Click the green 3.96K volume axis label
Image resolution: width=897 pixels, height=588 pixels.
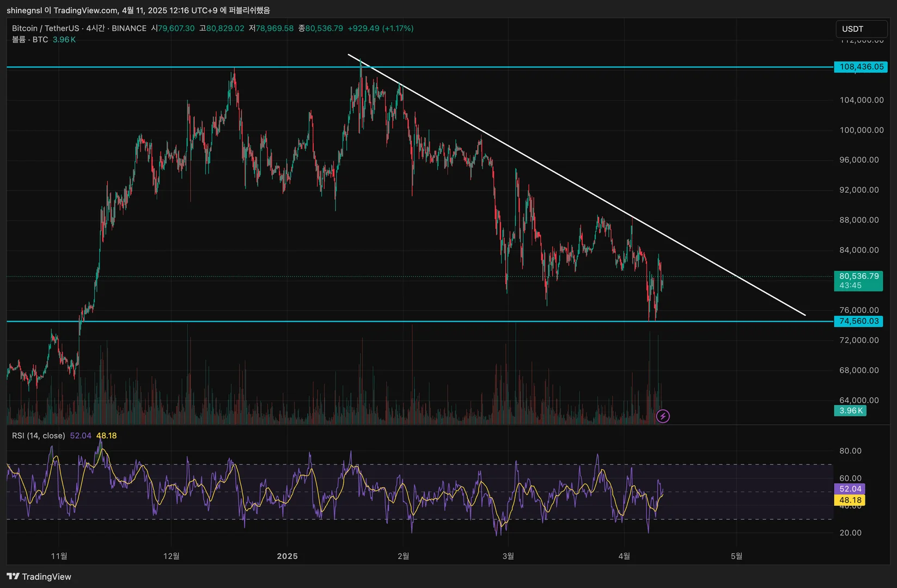851,411
